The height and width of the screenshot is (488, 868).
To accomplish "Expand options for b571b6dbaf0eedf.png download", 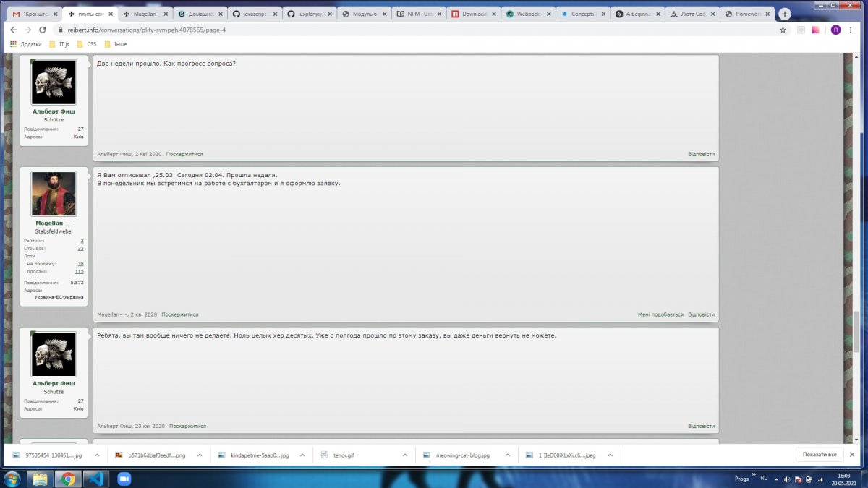I will tap(200, 455).
